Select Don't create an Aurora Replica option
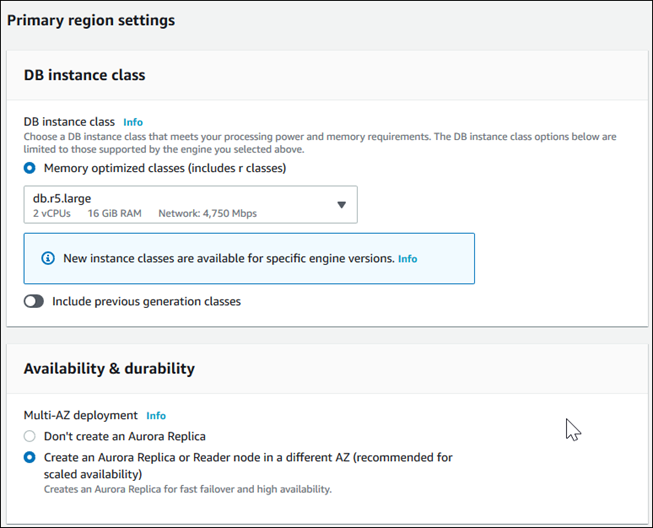The width and height of the screenshot is (653, 528). pyautogui.click(x=30, y=436)
